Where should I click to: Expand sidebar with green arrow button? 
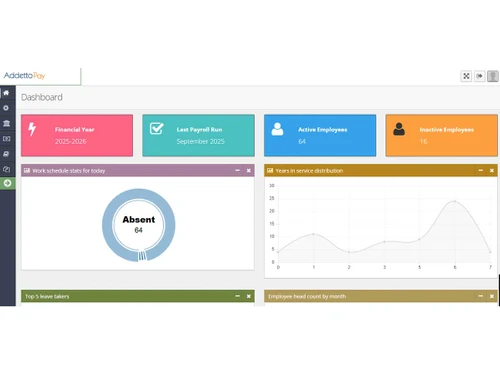[x=7, y=183]
